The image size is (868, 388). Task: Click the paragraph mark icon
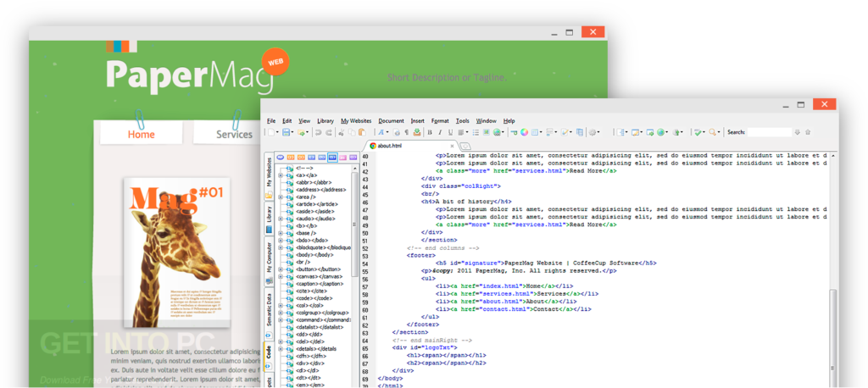pos(406,132)
